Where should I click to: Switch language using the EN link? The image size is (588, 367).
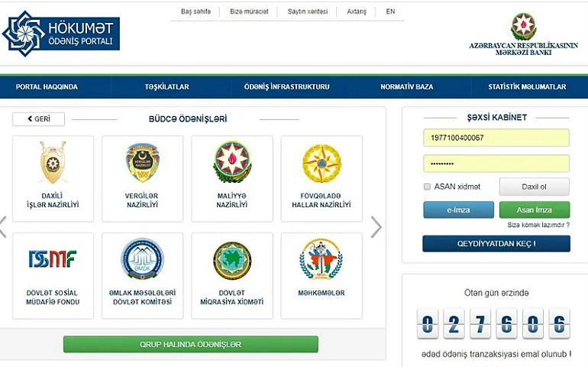390,11
